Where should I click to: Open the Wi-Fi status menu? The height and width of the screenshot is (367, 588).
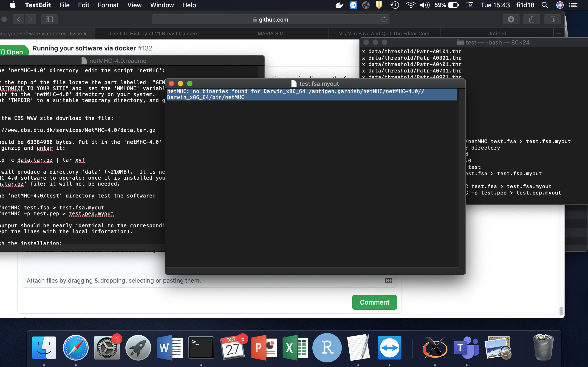pyautogui.click(x=411, y=5)
